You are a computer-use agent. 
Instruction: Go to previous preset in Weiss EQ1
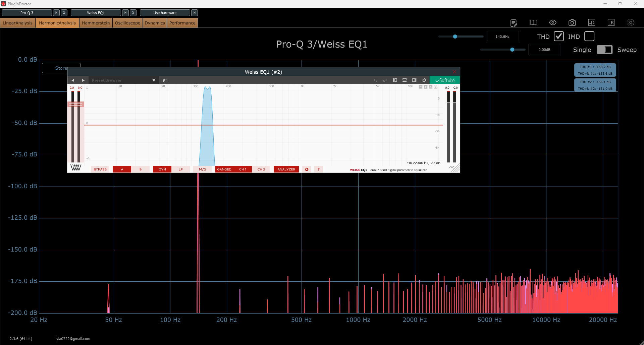coord(73,80)
